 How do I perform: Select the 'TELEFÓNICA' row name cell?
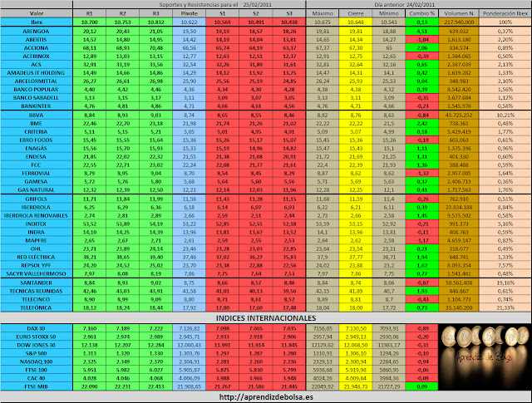[x=37, y=307]
